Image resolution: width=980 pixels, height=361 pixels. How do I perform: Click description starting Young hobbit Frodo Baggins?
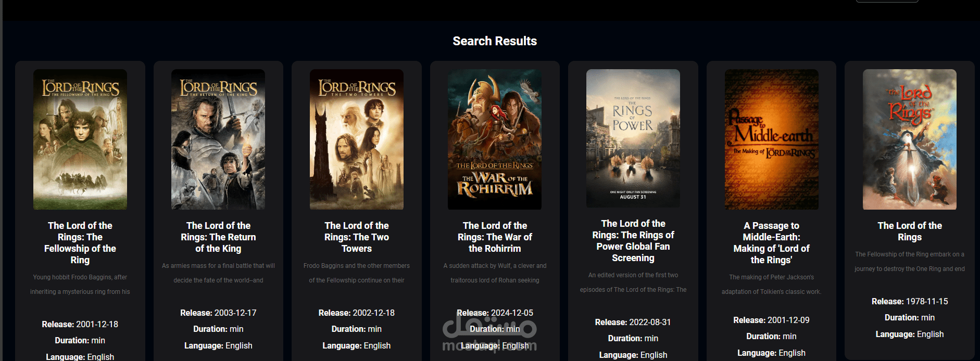[x=80, y=285]
